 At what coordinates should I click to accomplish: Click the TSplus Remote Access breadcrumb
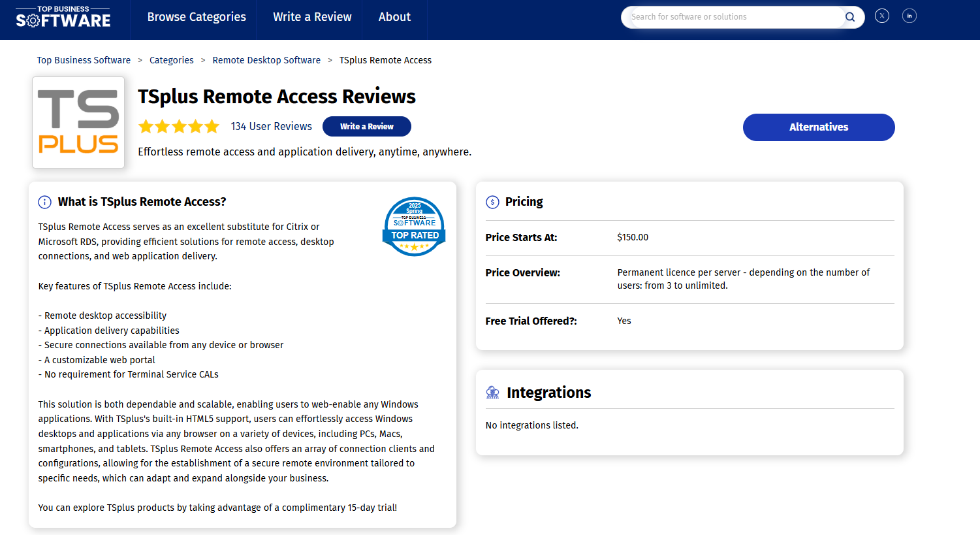tap(385, 60)
